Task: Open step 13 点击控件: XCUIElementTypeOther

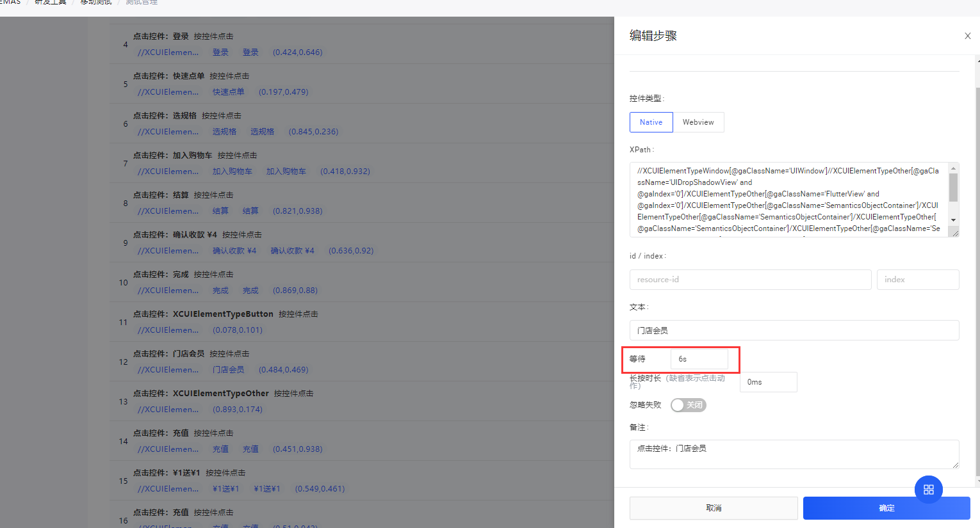Action: click(x=362, y=401)
